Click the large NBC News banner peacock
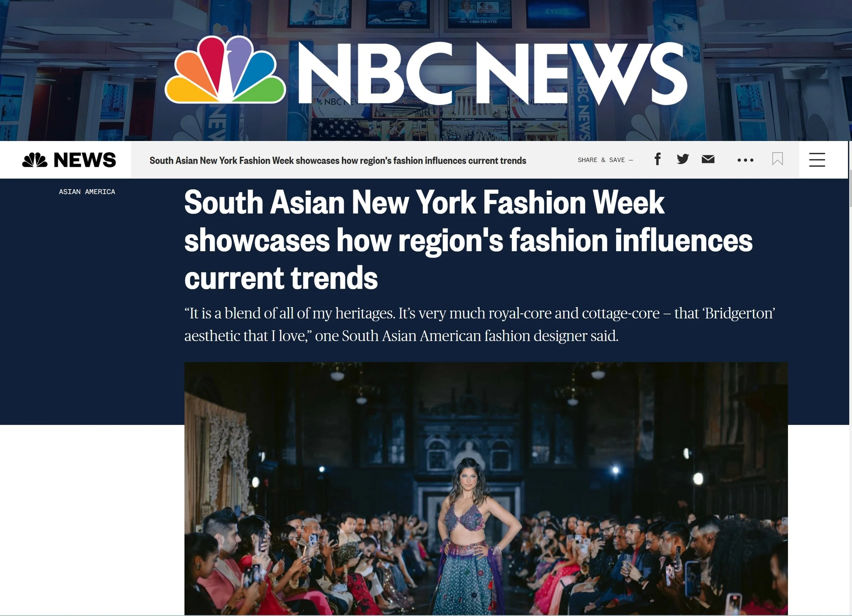This screenshot has width=852, height=616. [225, 69]
